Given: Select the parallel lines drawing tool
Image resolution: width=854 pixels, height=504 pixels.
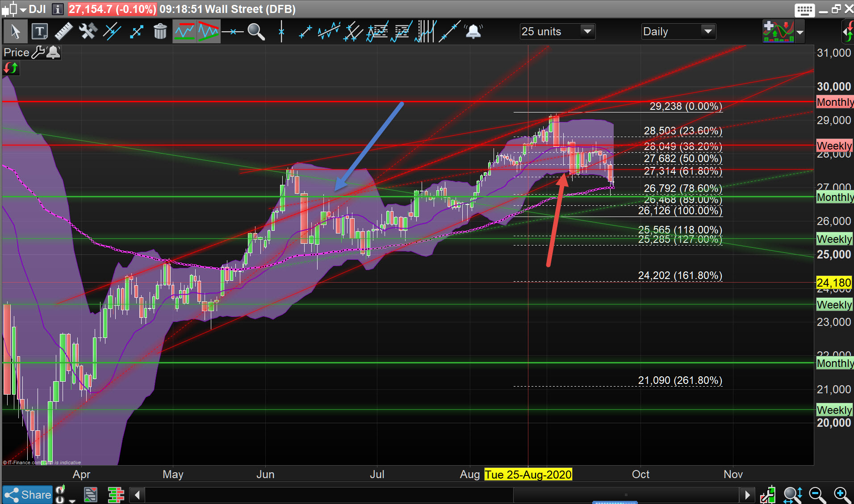Looking at the screenshot, I should coord(112,32).
